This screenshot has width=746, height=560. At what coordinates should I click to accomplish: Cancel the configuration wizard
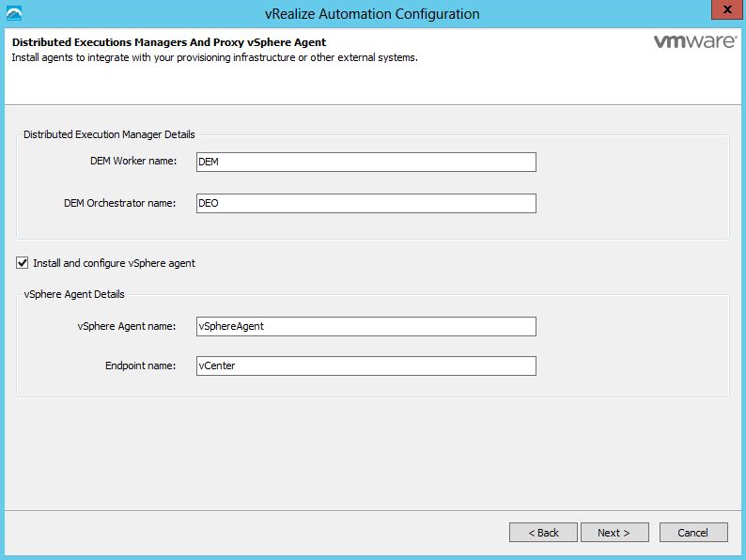(x=693, y=533)
